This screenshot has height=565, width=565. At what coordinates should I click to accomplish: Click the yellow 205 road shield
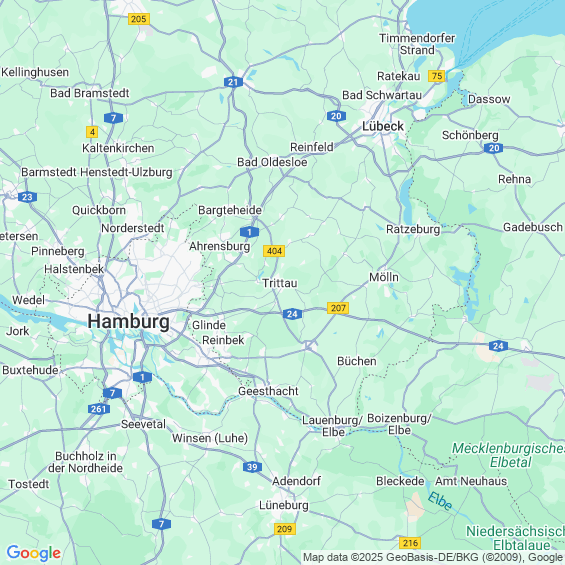click(139, 19)
